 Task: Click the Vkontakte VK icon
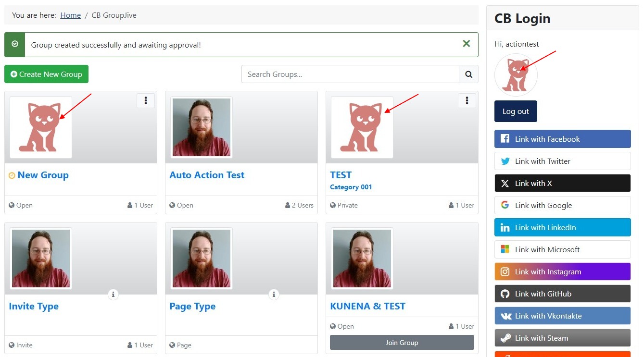[506, 316]
